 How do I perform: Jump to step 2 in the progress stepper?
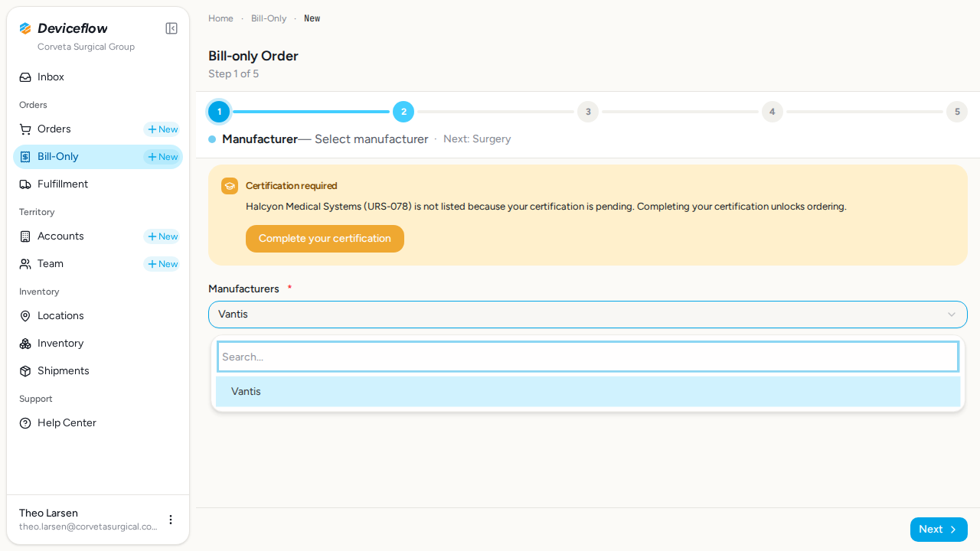coord(403,112)
